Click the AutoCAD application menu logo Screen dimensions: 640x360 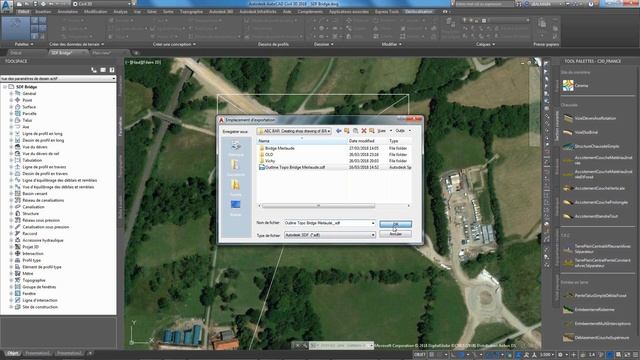tap(7, 6)
